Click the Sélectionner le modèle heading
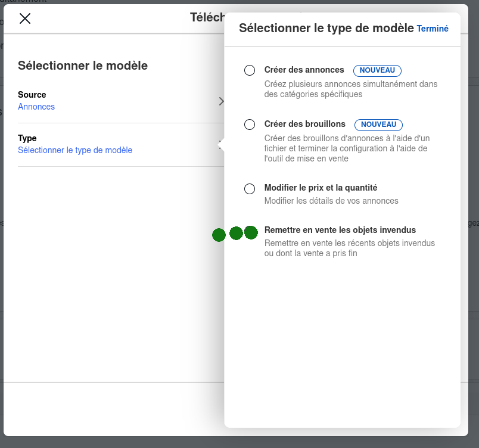 click(x=83, y=66)
